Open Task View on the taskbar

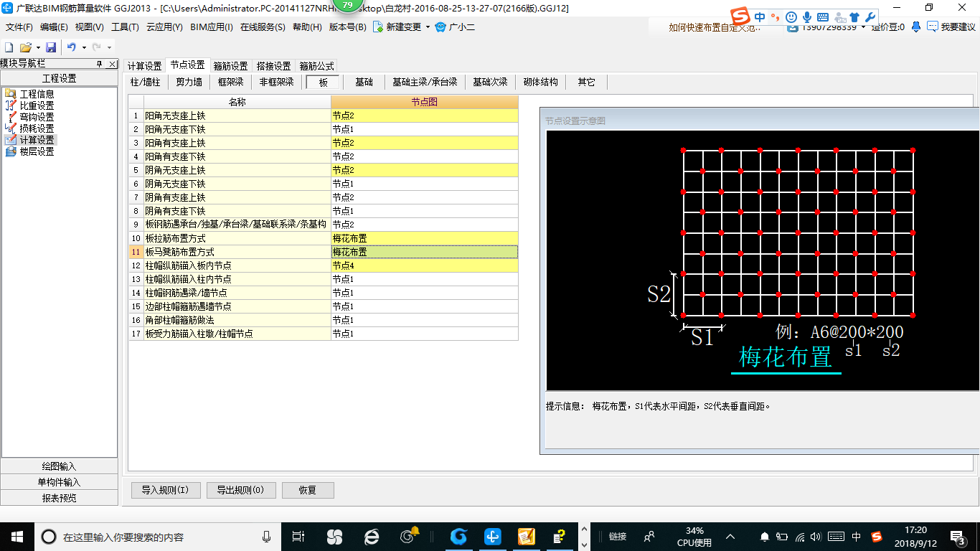(298, 536)
